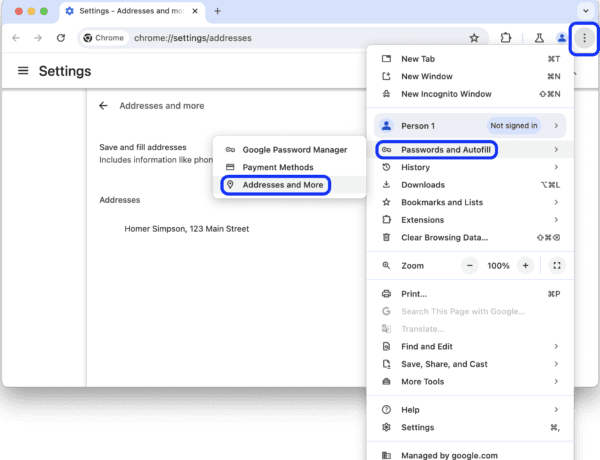Select Homer Simpson, 123 Main Street address
Screen dimensions: 600x460
[187, 229]
